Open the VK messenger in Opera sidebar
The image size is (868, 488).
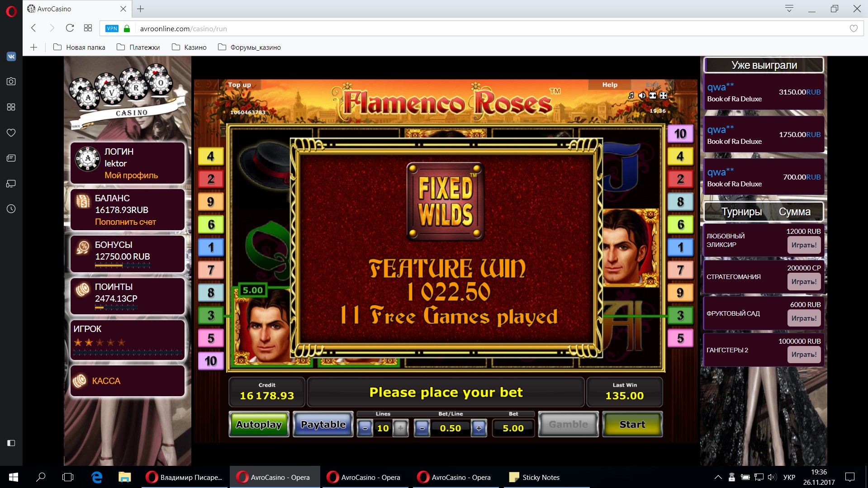(11, 56)
